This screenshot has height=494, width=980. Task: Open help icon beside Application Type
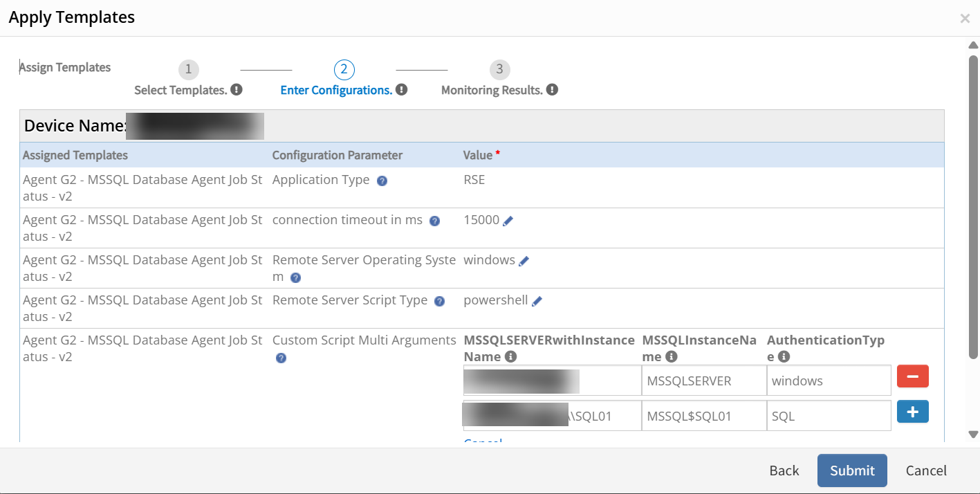382,181
